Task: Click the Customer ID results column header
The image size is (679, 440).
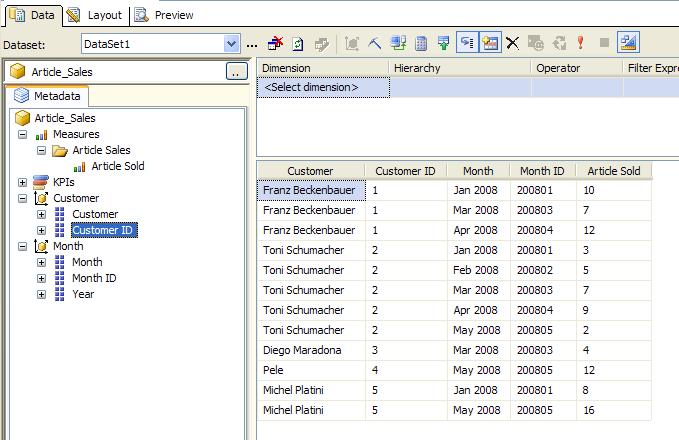Action: click(x=405, y=171)
